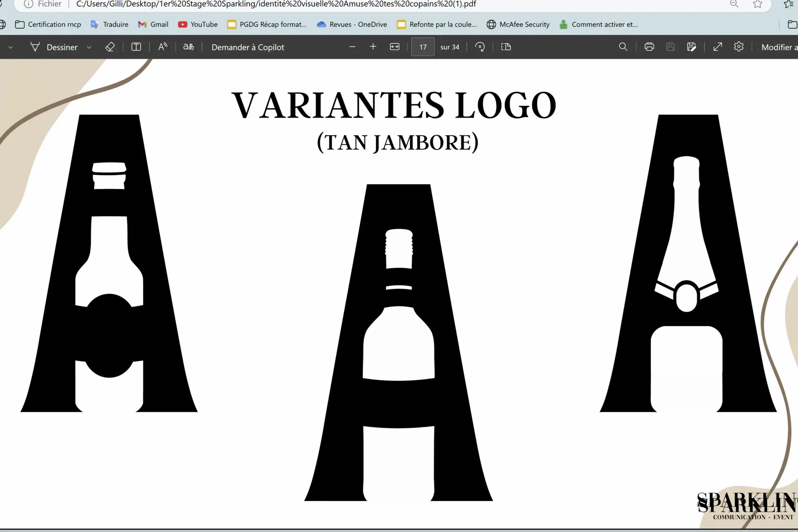Click the Add text box icon

pos(136,47)
